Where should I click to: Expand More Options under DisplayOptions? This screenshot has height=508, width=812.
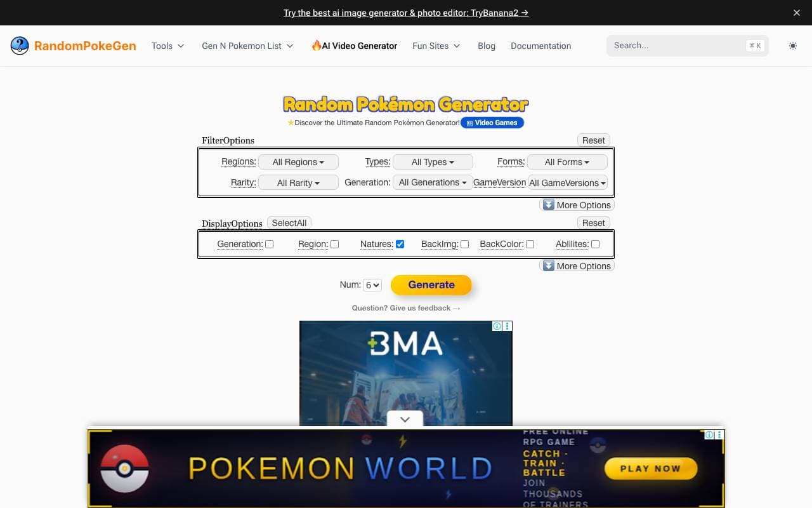pos(577,266)
